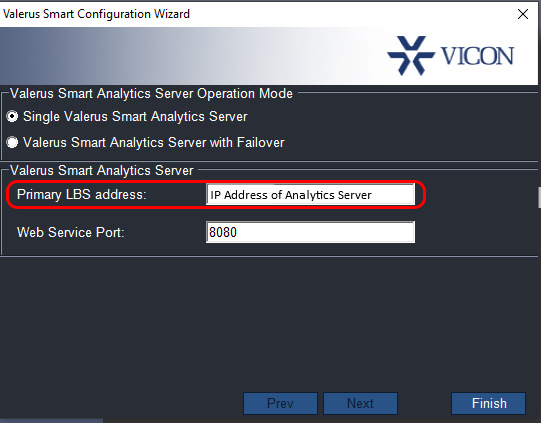Click the Valerus Smart Analytics Server group heading
Image resolution: width=541 pixels, height=423 pixels.
point(102,170)
